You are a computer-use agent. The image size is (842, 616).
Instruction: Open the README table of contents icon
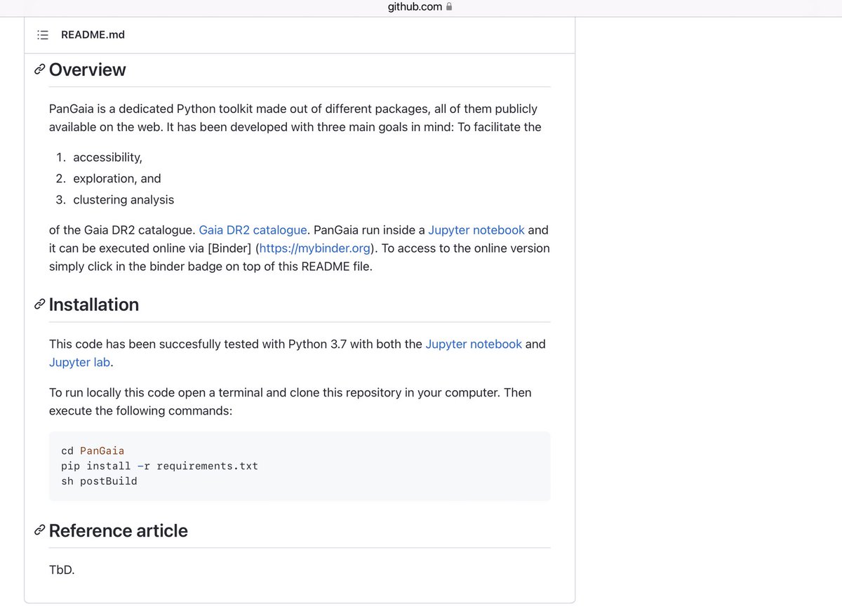pyautogui.click(x=43, y=35)
